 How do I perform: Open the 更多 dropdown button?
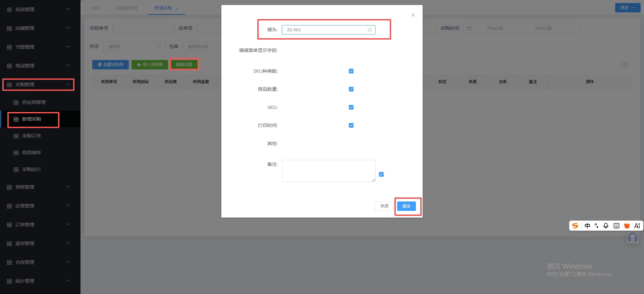pyautogui.click(x=628, y=8)
